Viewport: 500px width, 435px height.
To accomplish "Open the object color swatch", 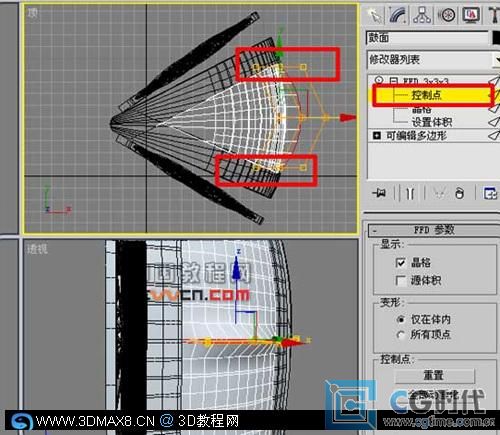I will (x=496, y=38).
